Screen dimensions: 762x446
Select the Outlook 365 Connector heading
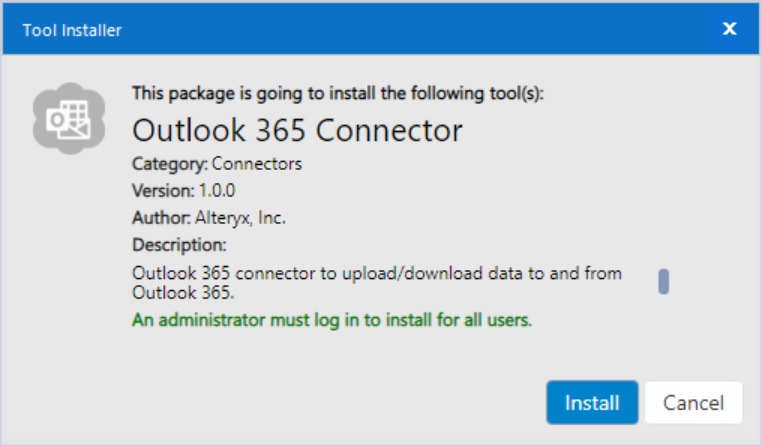(297, 130)
